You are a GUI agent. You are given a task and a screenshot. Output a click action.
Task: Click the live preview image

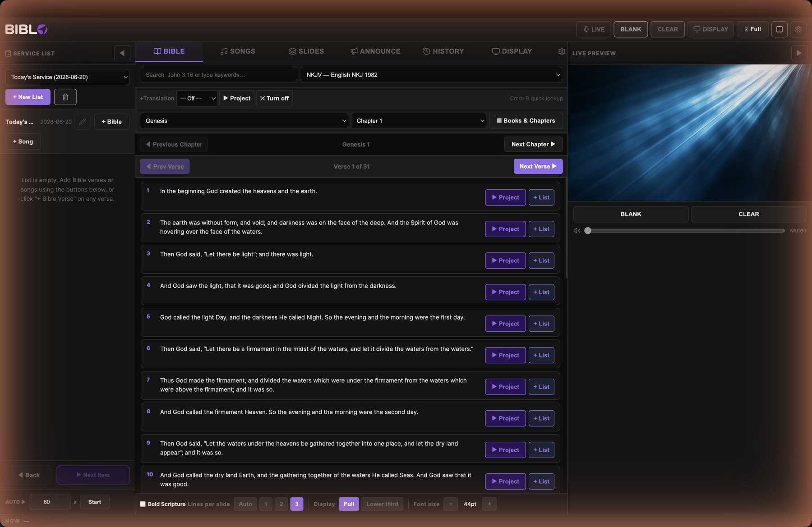coord(690,133)
